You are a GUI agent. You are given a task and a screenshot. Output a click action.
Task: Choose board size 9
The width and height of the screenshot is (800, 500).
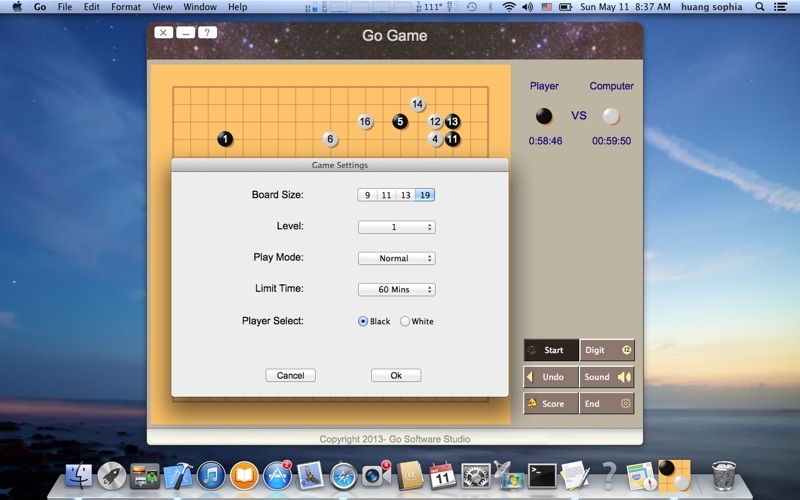click(x=367, y=195)
